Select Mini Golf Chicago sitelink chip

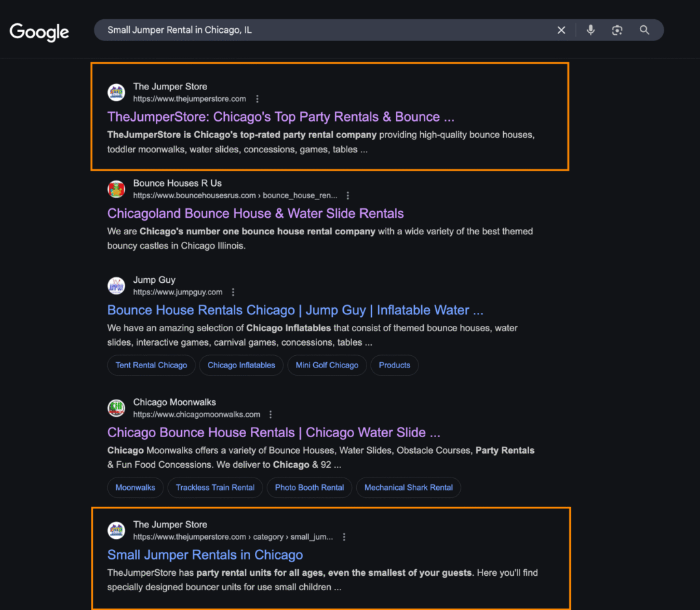tap(327, 365)
